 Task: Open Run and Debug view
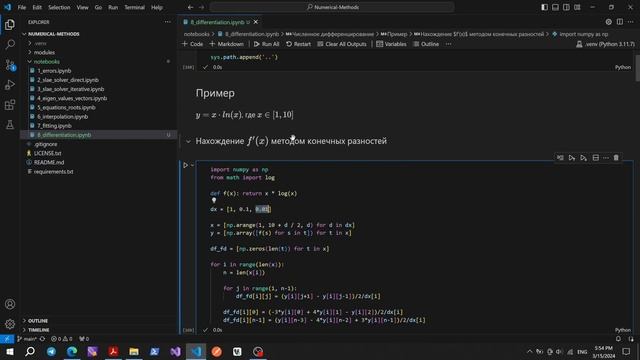10,84
